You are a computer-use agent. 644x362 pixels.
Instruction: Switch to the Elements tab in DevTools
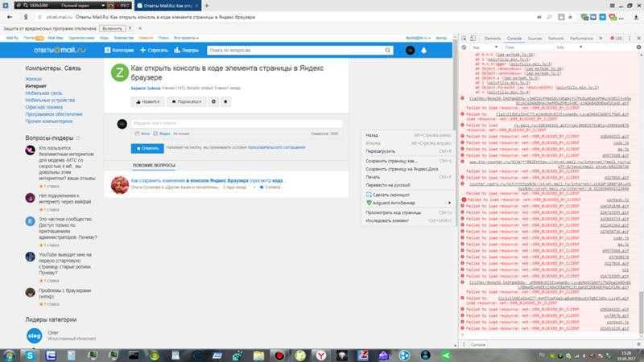tap(493, 38)
